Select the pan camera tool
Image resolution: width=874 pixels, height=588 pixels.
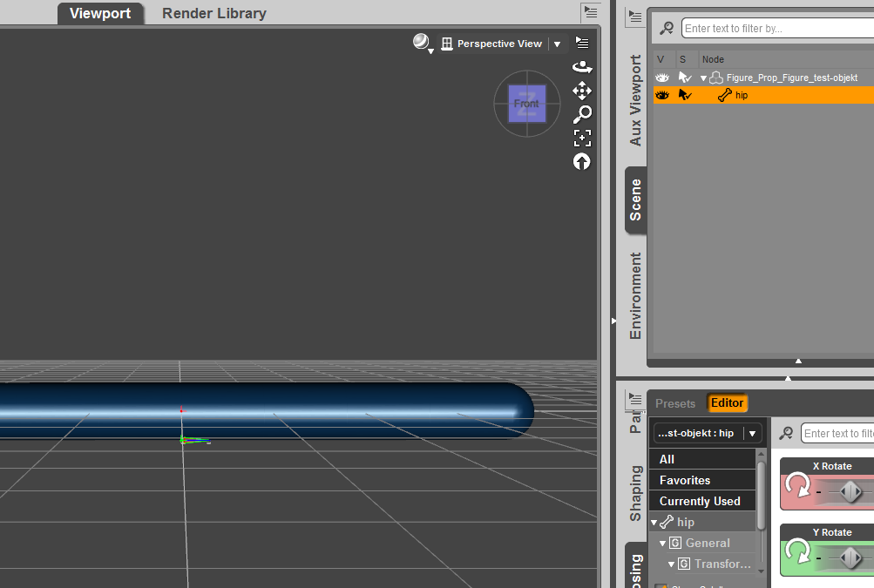point(582,91)
